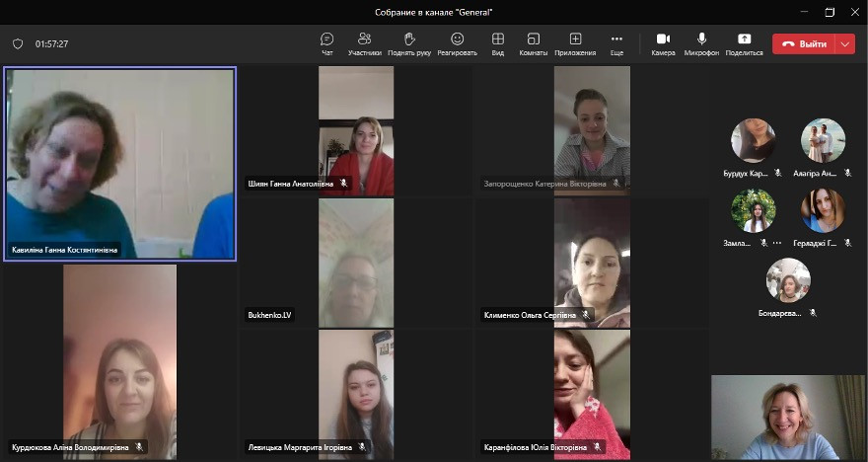The image size is (868, 462).
Task: Click muted mic icon beside Герладжі Г...
Action: 847,243
